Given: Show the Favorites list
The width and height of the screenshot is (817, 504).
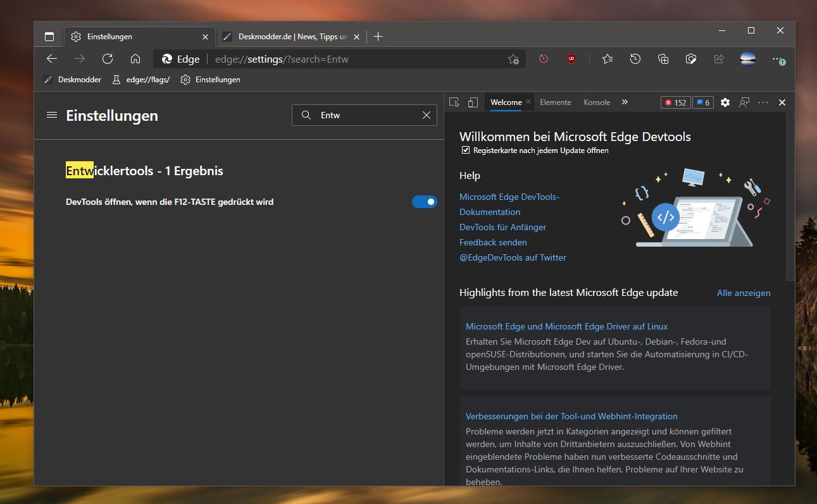Looking at the screenshot, I should (x=608, y=59).
